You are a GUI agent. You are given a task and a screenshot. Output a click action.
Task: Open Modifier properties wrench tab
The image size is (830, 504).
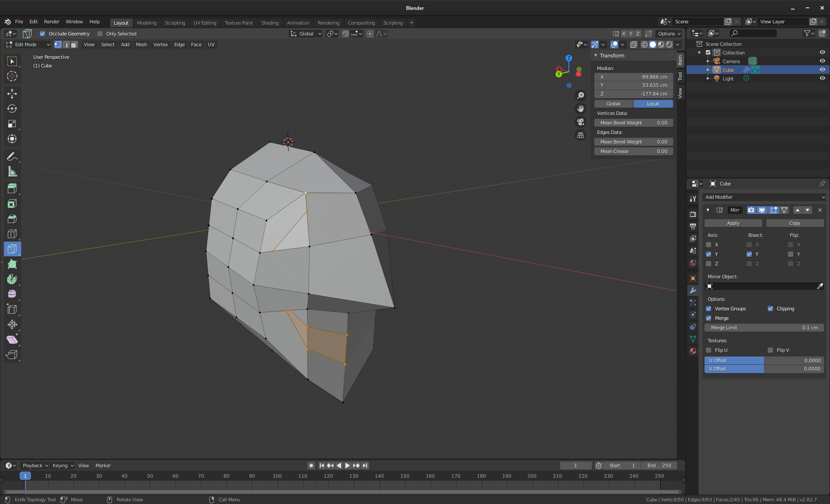(x=693, y=290)
